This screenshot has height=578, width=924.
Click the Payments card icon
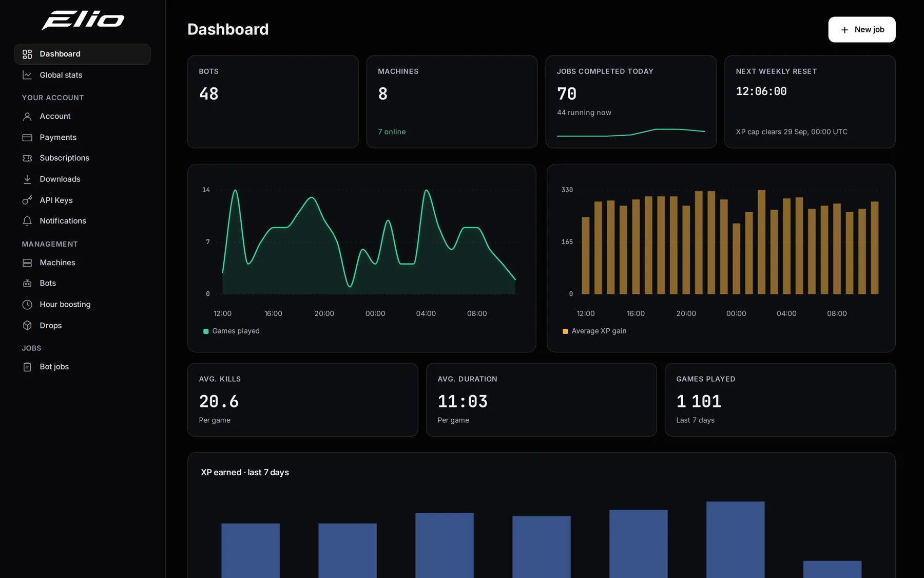[x=27, y=138]
